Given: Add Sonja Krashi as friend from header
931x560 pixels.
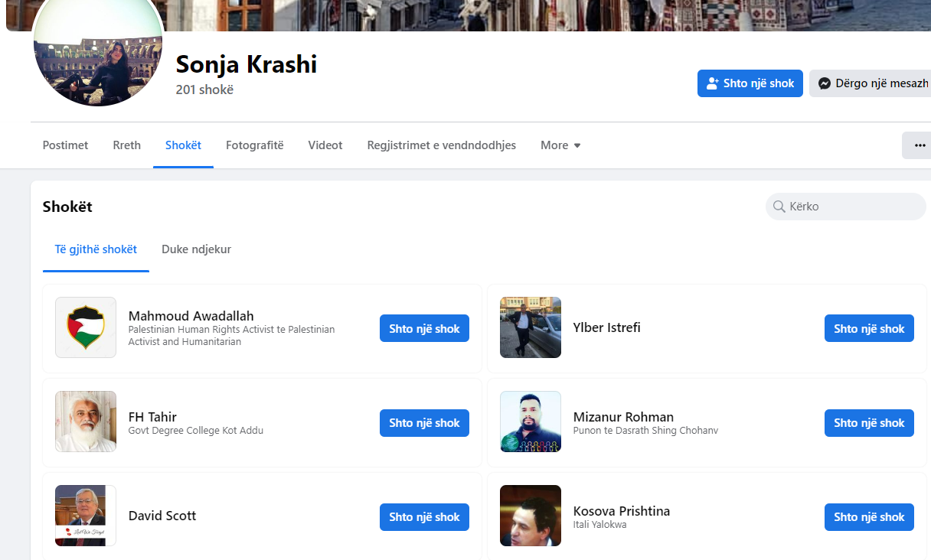Looking at the screenshot, I should [x=750, y=83].
